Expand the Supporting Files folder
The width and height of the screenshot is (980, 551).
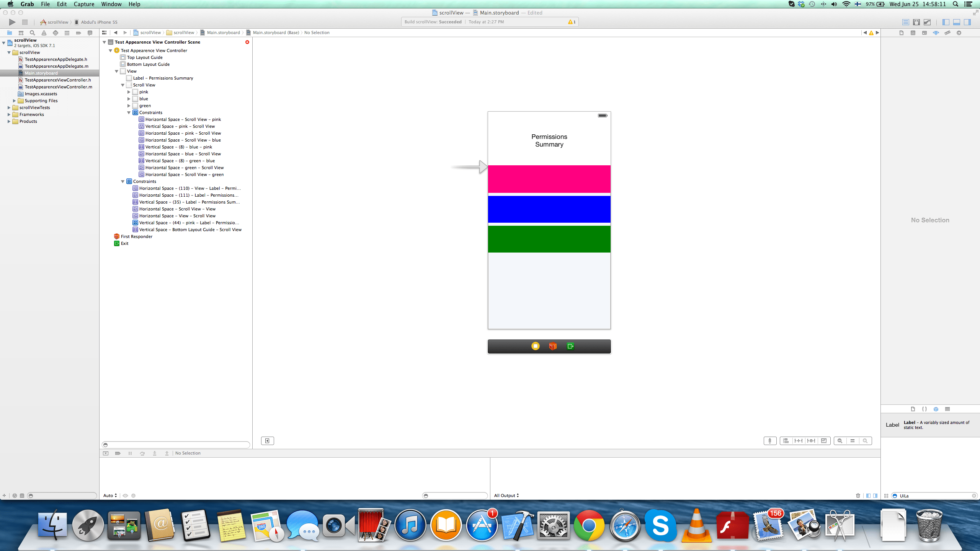15,101
